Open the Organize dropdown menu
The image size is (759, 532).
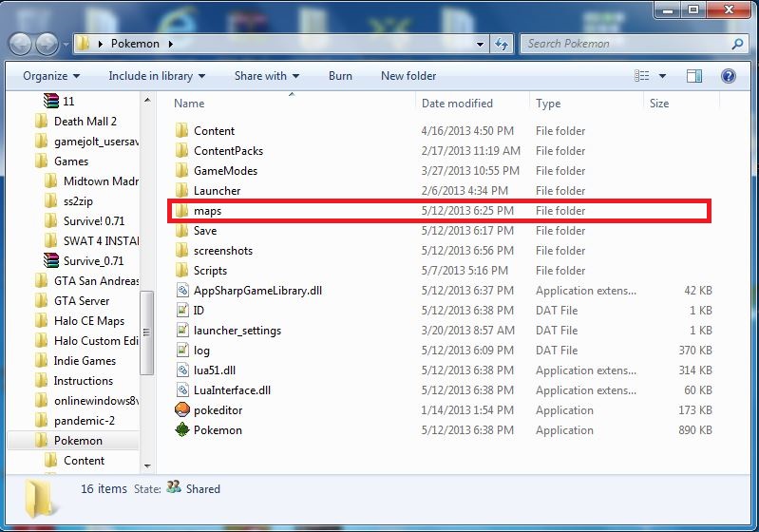point(51,76)
